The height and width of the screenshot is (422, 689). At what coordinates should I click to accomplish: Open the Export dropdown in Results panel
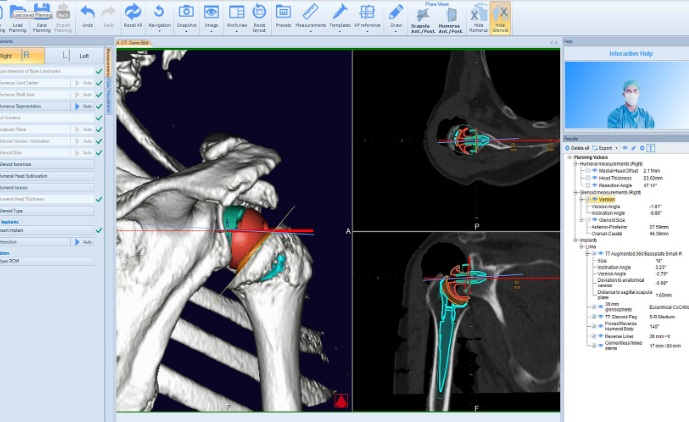606,147
